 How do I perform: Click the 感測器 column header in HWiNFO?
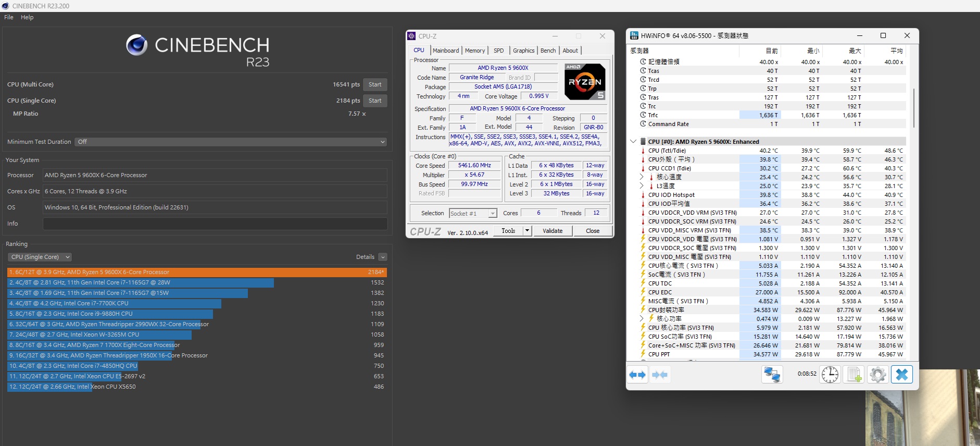(683, 51)
